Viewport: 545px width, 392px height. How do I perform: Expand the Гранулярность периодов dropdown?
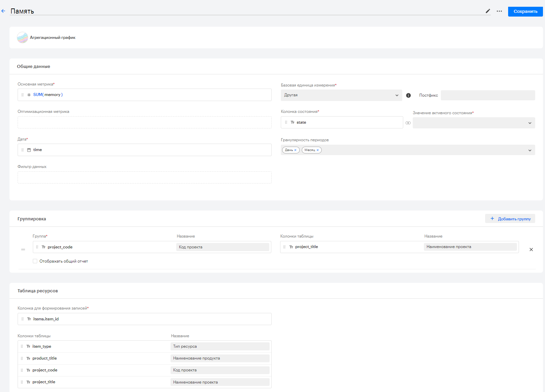408,150
